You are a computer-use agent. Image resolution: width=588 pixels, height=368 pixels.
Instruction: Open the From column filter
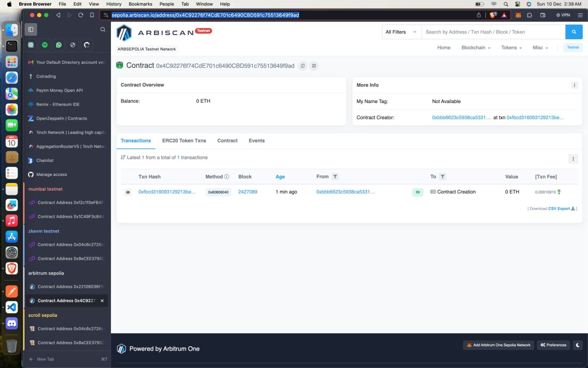tap(335, 177)
